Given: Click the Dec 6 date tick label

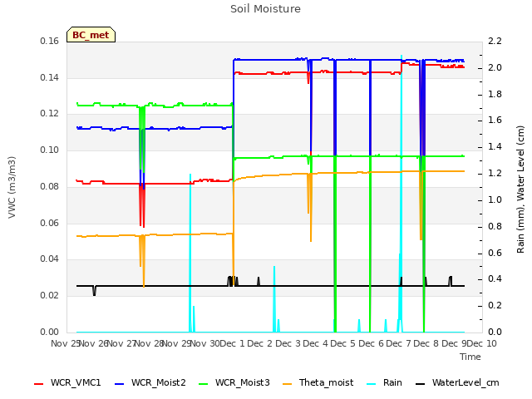Looking at the screenshot, I should (x=372, y=343).
